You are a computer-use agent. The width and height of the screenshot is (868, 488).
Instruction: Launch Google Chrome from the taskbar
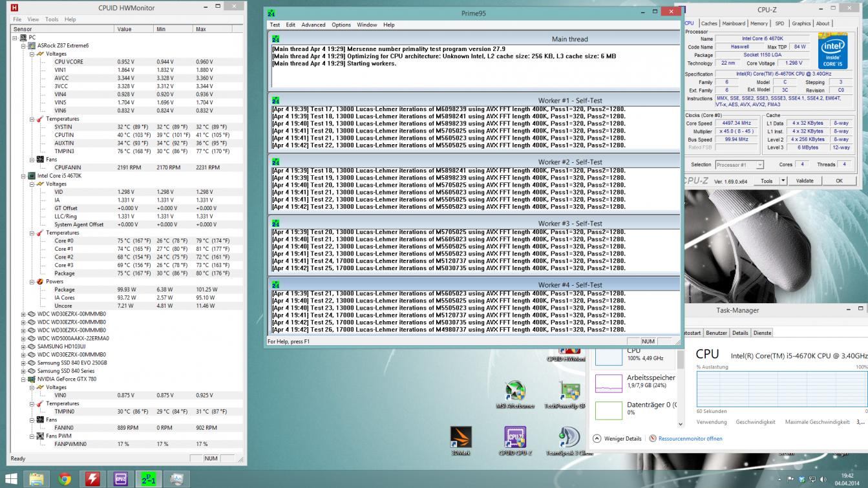(65, 479)
